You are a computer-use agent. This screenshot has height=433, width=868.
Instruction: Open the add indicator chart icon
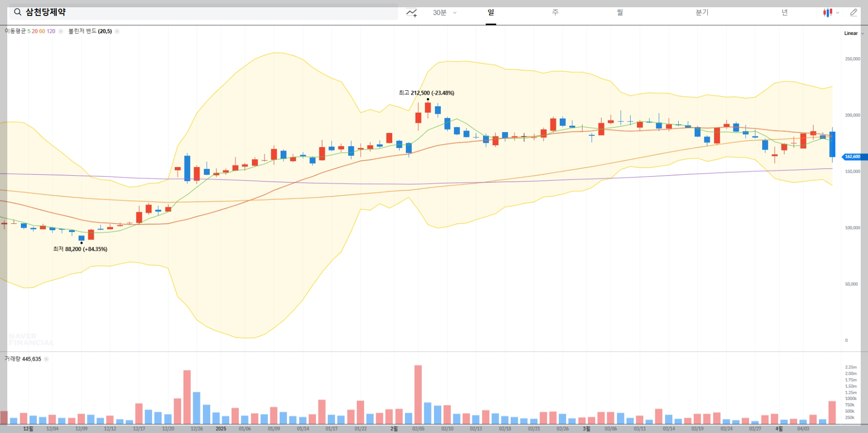coord(412,13)
